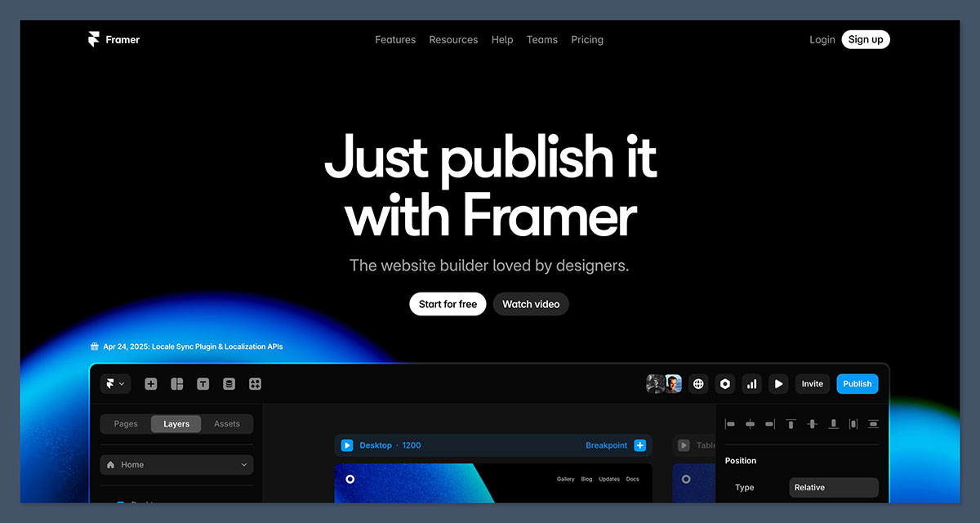This screenshot has height=523, width=980.
Task: Click Docs link in the canvas preview
Action: tap(633, 479)
